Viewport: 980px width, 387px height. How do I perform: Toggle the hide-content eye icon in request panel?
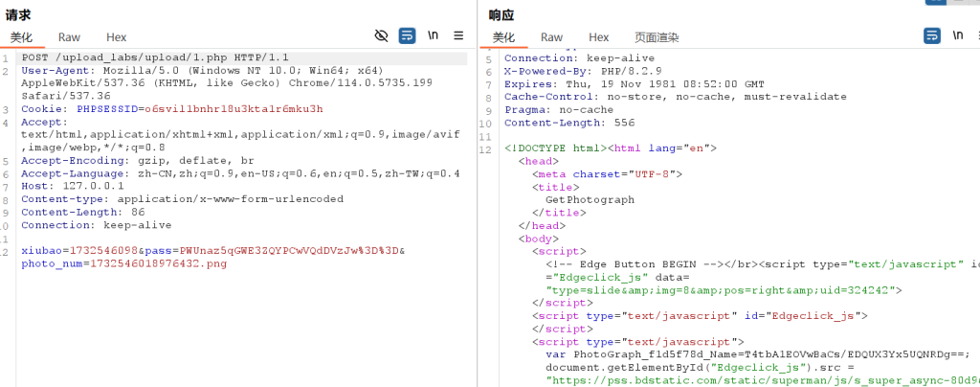point(381,35)
